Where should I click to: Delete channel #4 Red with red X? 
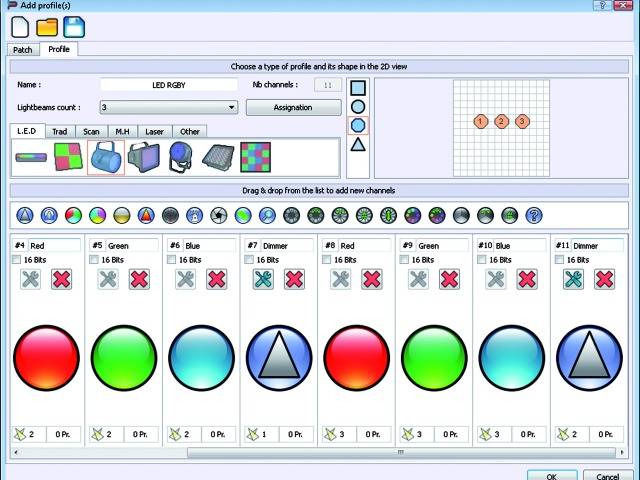tap(62, 279)
